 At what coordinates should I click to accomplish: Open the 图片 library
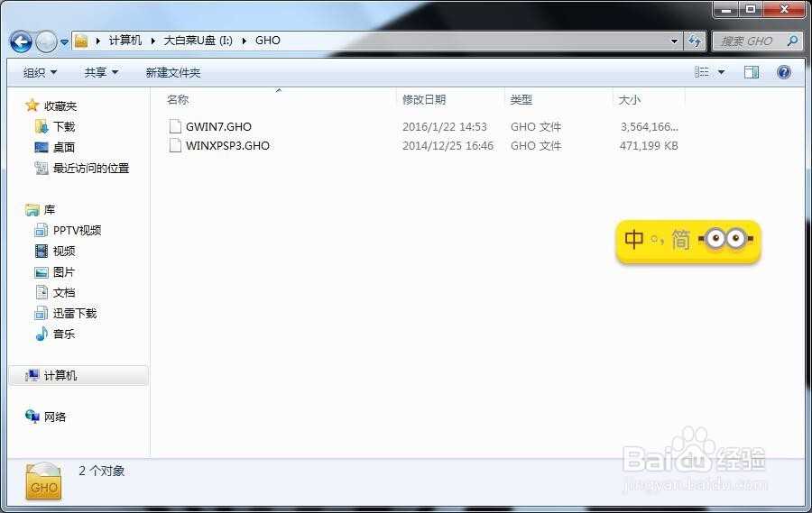pos(64,271)
